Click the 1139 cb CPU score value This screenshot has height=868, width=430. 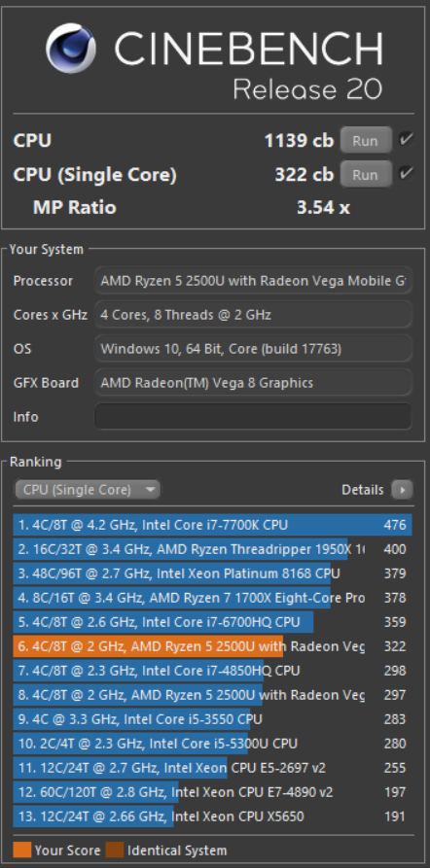point(299,141)
